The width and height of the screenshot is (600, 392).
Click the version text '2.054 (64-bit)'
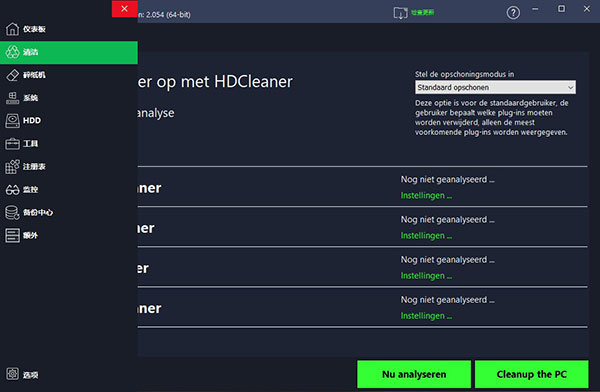(168, 15)
